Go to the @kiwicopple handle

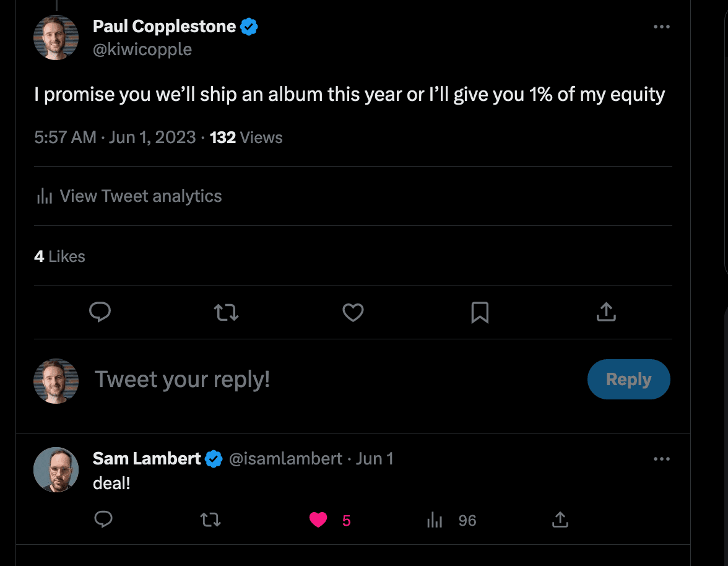point(142,50)
